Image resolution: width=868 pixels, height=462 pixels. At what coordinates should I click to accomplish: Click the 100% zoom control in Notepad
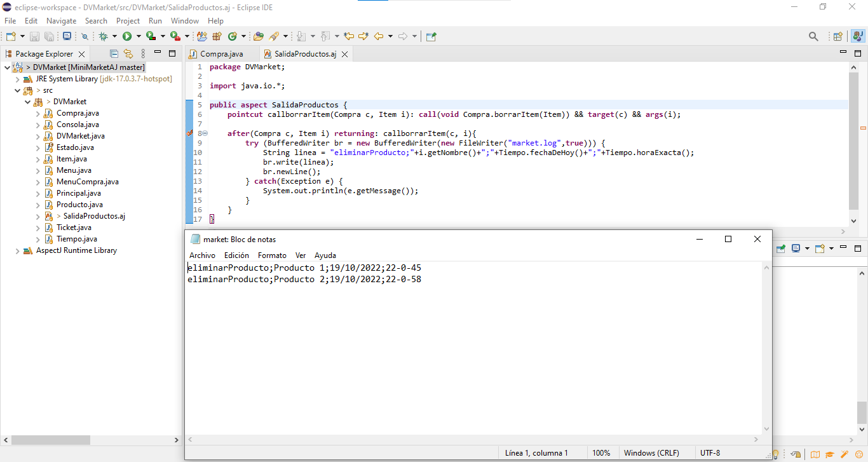pyautogui.click(x=602, y=452)
